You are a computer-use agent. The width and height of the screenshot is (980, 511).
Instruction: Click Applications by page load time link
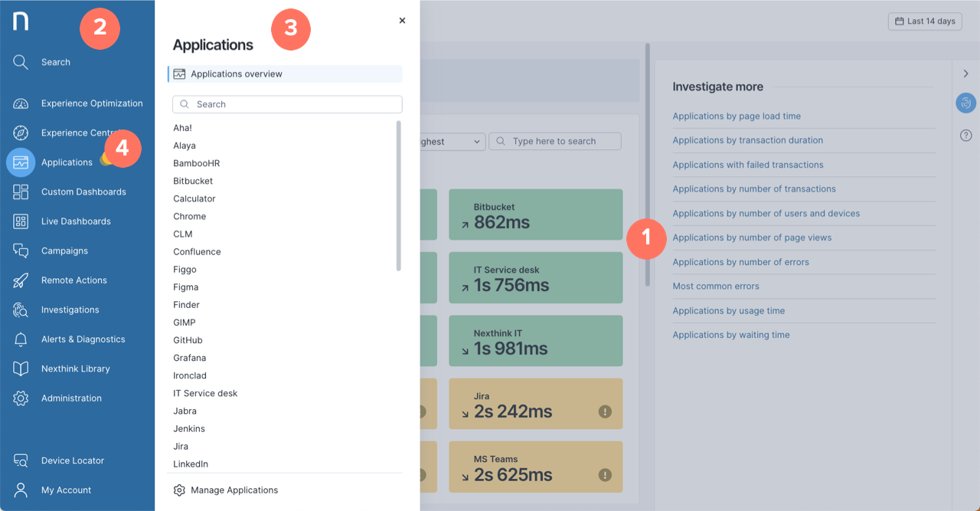[x=737, y=116]
